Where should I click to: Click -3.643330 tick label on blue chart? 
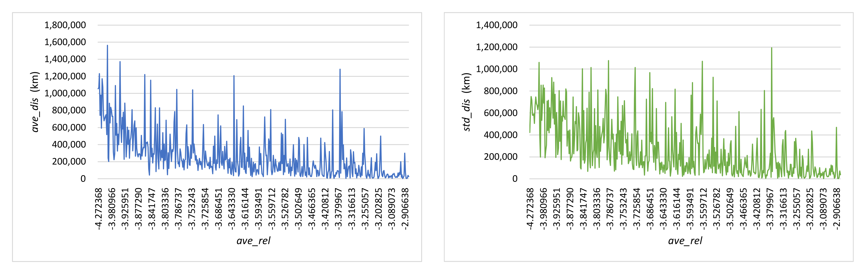(x=231, y=209)
